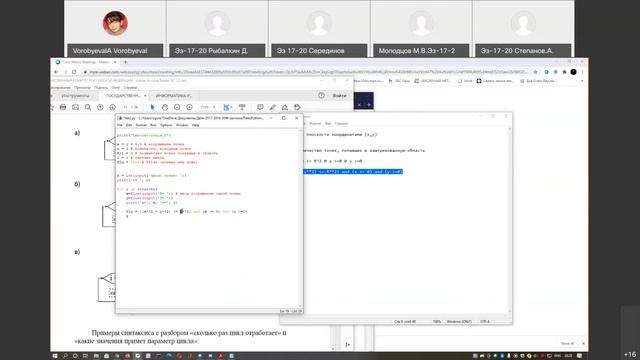Open Help menu in IDLE editor
This screenshot has width=640, height=360.
click(x=196, y=125)
